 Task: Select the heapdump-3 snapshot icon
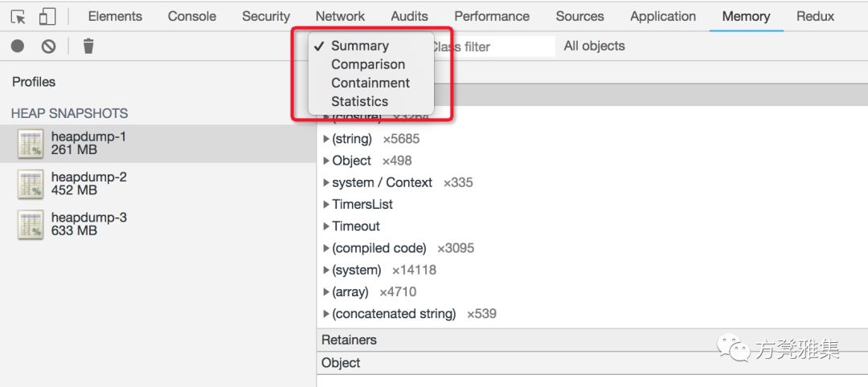tap(30, 224)
